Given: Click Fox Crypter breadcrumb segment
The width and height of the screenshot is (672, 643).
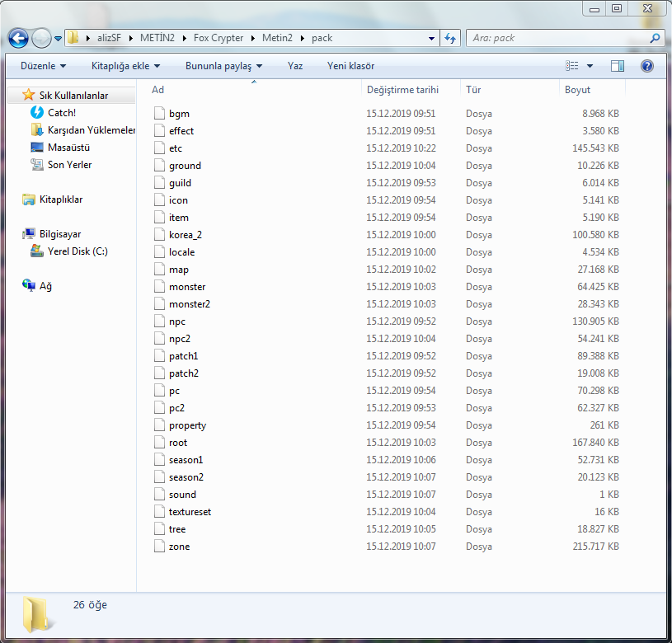Looking at the screenshot, I should 219,38.
